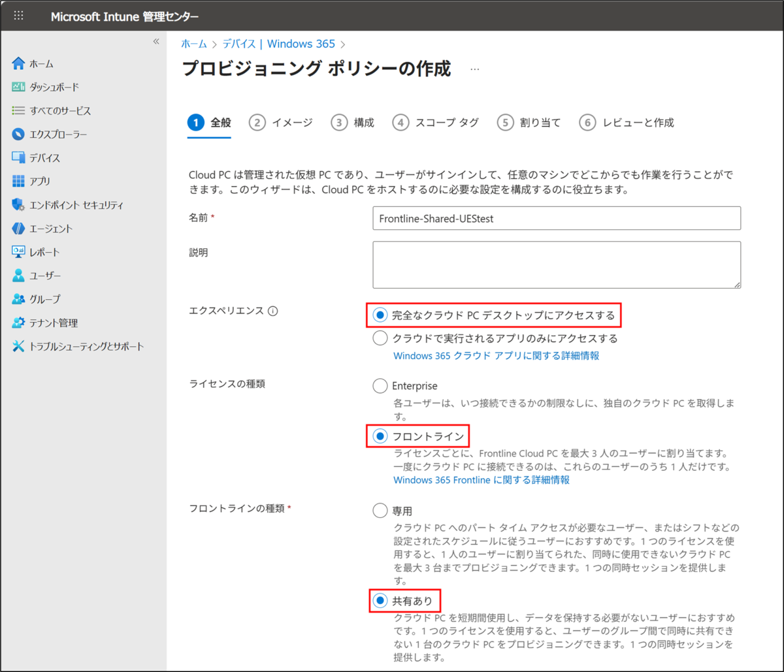Click the エンドポイント セキュリティ shield icon
The image size is (784, 672).
18,205
